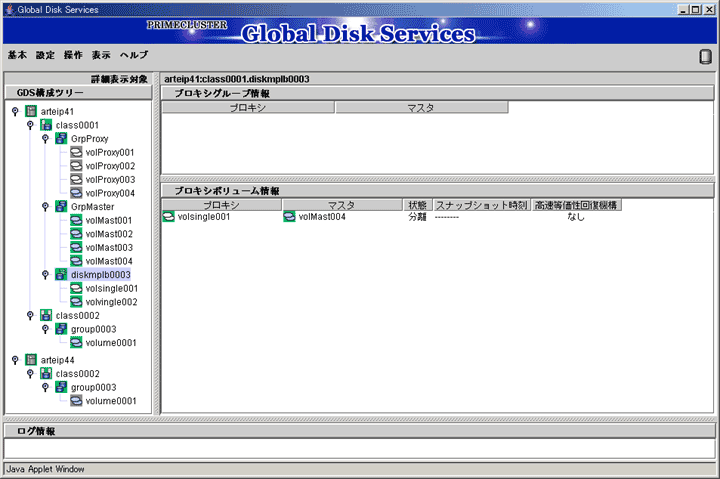The height and width of the screenshot is (479, 720).
Task: Click the volMast003 volume icon
Action: [76, 247]
